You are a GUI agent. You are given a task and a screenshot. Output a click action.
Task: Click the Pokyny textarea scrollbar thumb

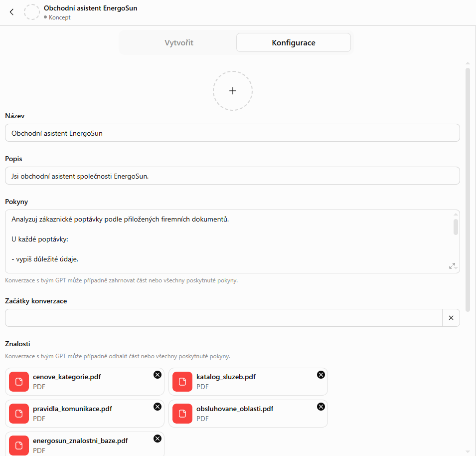[x=456, y=227]
